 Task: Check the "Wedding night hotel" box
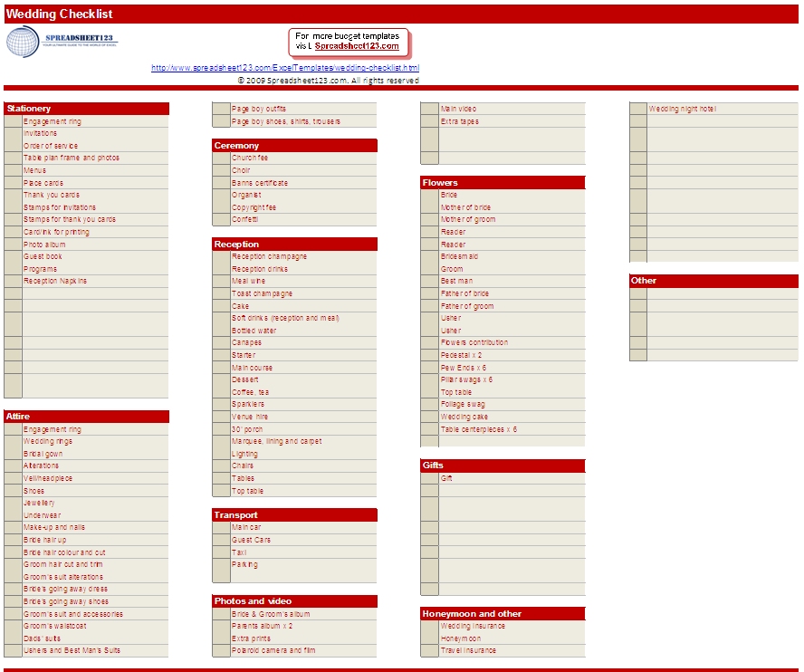639,108
